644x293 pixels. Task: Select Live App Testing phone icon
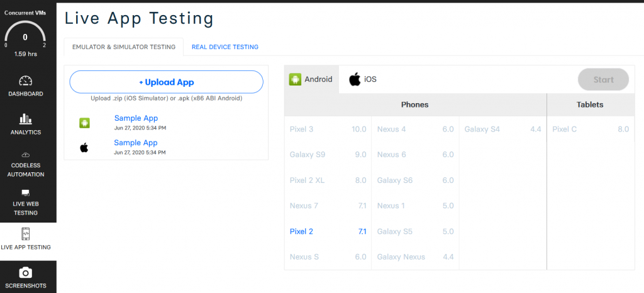[x=25, y=233]
